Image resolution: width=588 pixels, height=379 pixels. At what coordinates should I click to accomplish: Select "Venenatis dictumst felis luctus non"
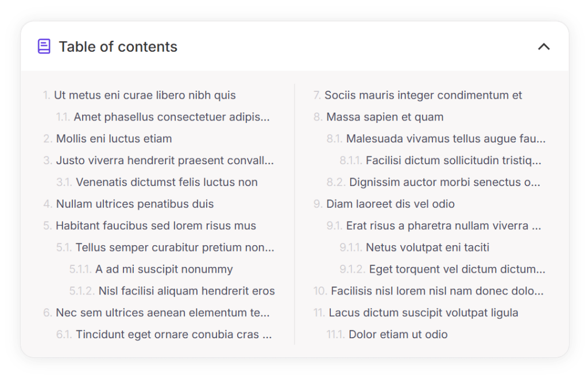[167, 183]
